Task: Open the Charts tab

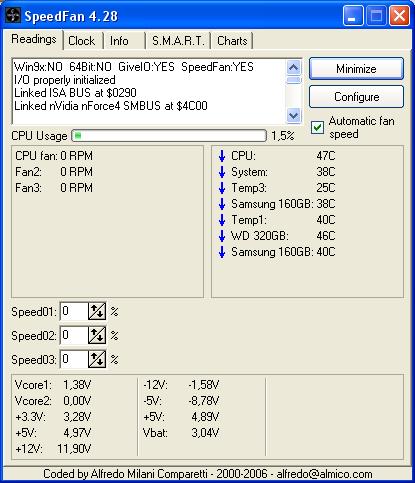Action: 232,41
